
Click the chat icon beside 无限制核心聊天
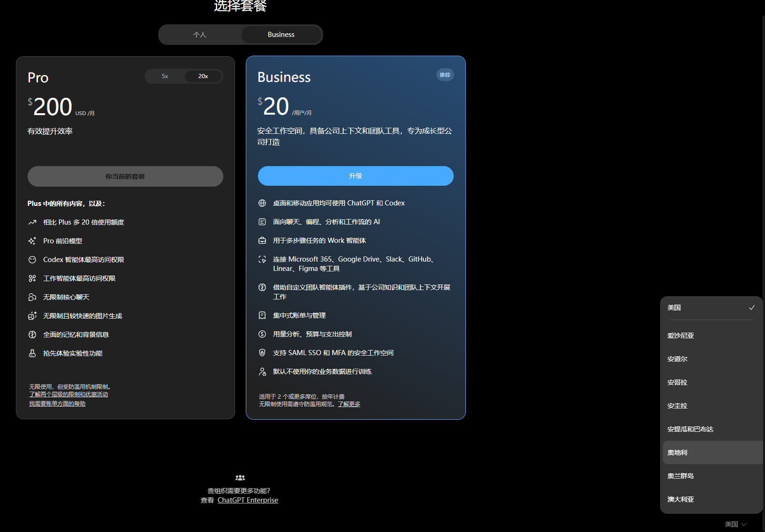point(32,297)
